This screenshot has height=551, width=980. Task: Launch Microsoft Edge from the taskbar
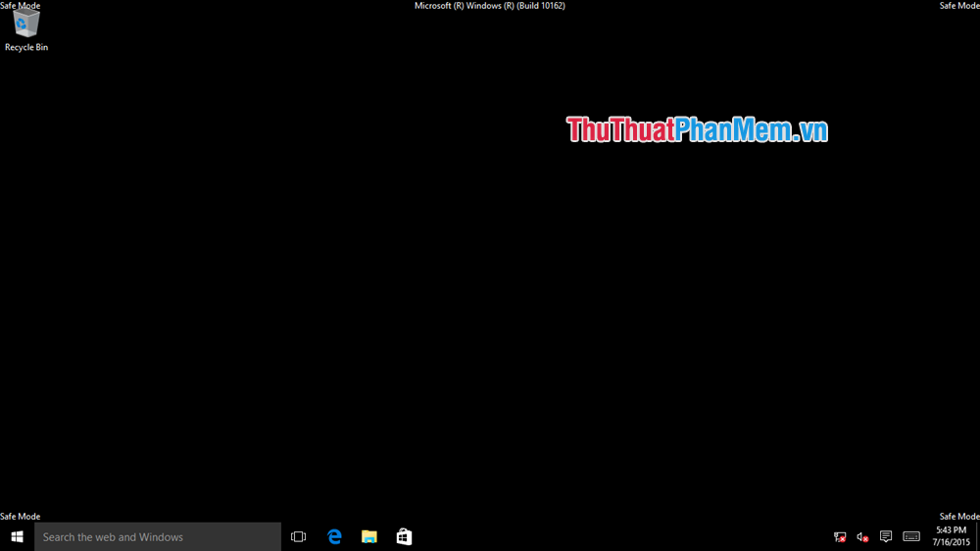pos(334,536)
